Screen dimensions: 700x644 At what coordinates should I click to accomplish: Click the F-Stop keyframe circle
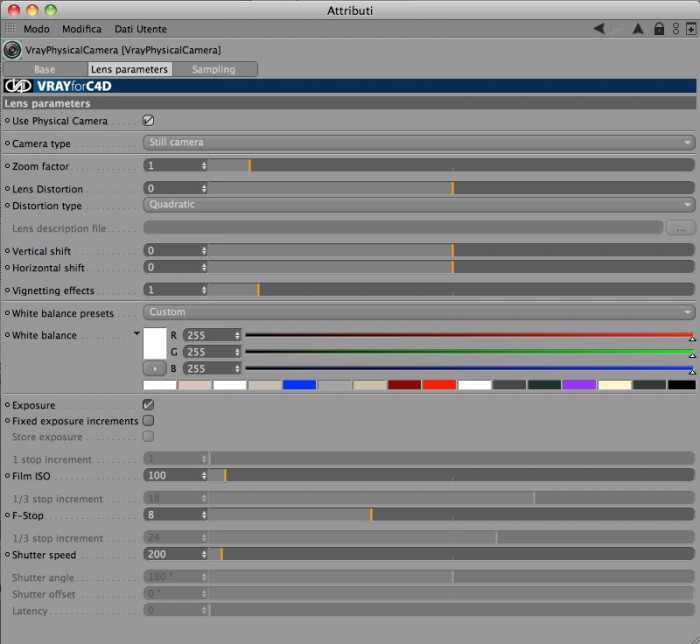pos(7,515)
